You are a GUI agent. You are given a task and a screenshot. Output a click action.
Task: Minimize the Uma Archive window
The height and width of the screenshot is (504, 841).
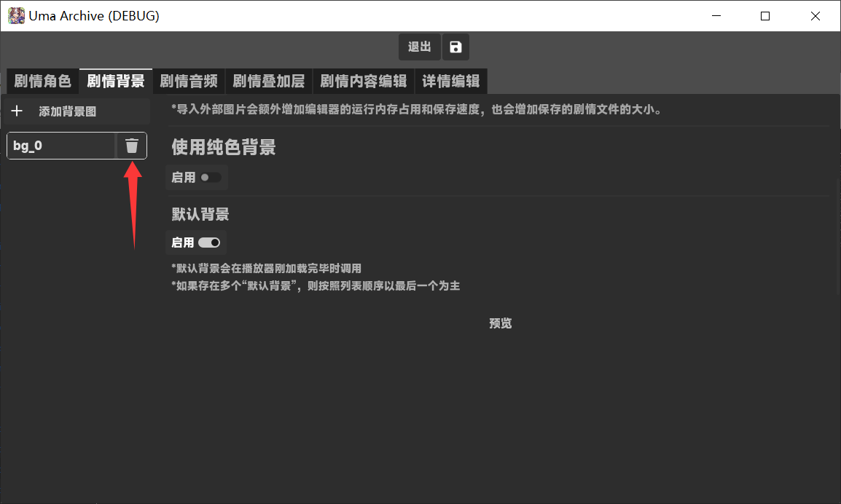(x=715, y=16)
